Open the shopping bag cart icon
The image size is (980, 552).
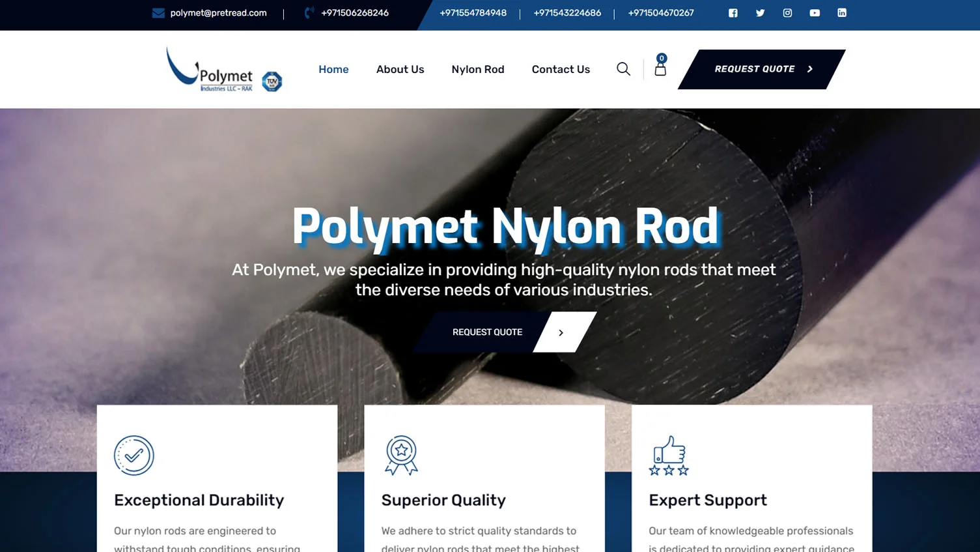coord(660,70)
